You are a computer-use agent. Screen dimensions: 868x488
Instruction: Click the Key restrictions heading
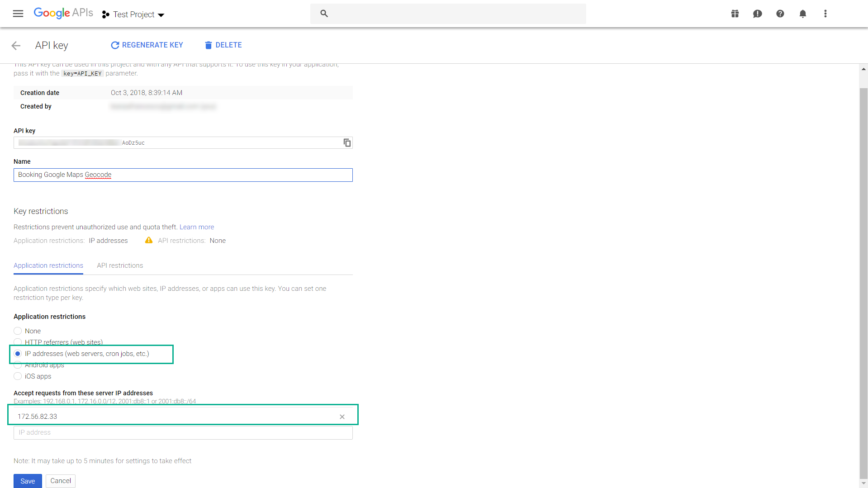tap(41, 211)
